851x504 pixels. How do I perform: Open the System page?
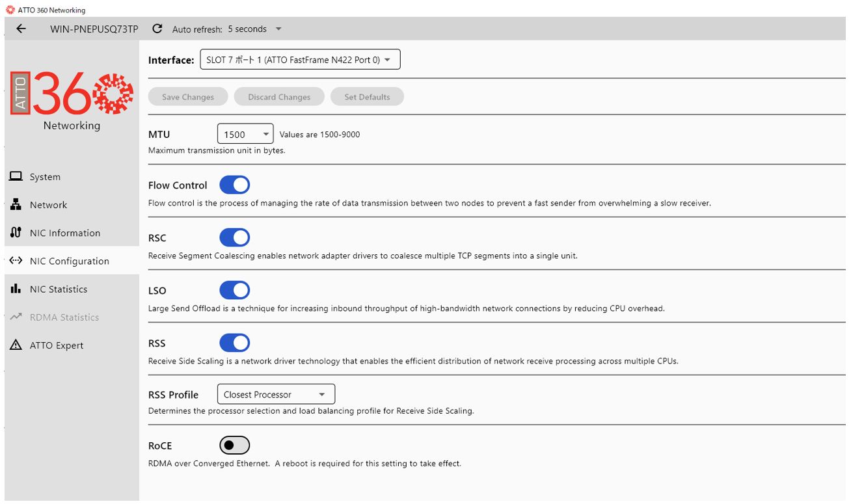[72, 176]
